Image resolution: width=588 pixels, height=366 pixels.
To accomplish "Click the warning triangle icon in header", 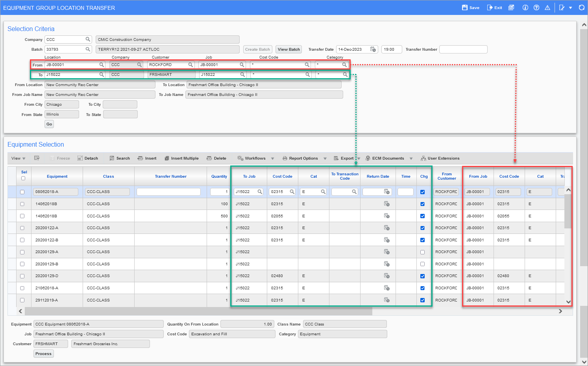I will click(x=547, y=7).
